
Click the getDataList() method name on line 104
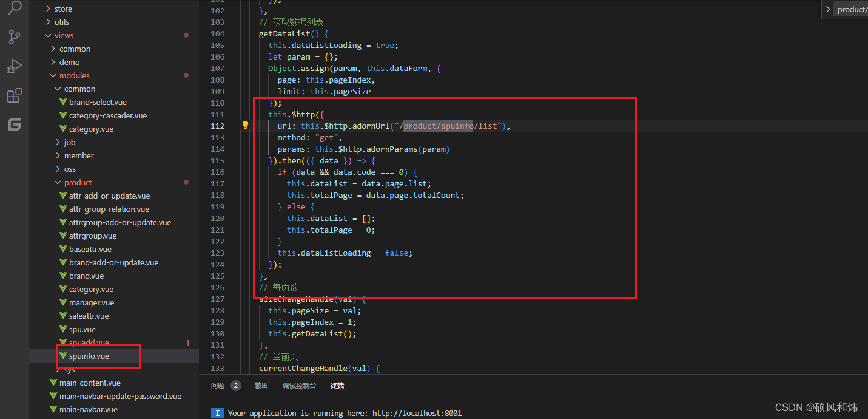tap(289, 33)
